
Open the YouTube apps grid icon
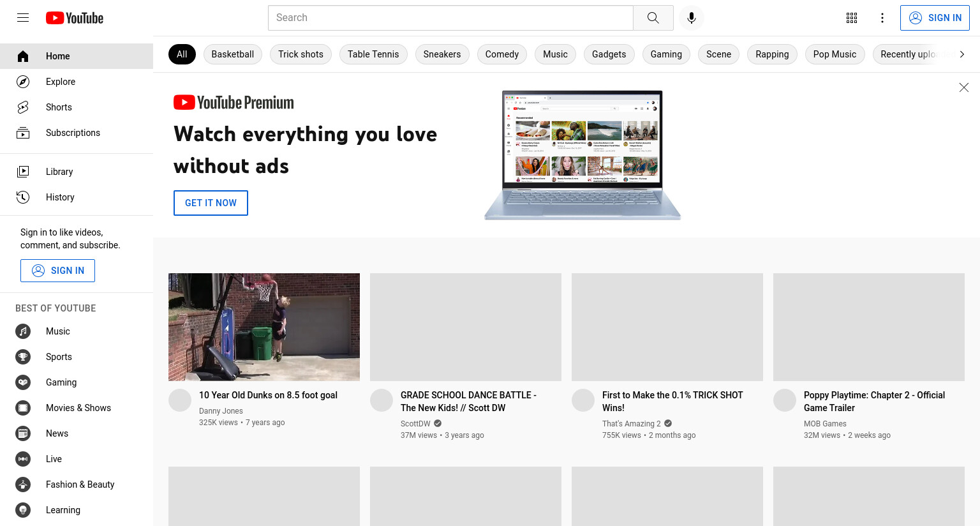tap(852, 18)
